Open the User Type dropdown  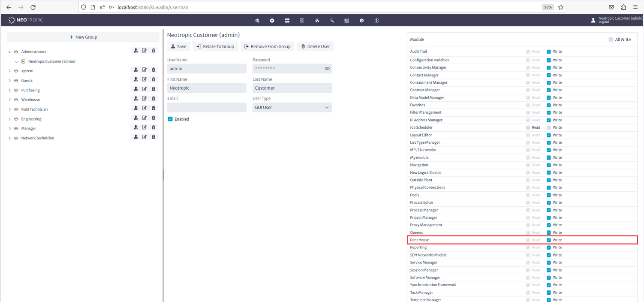(x=292, y=107)
